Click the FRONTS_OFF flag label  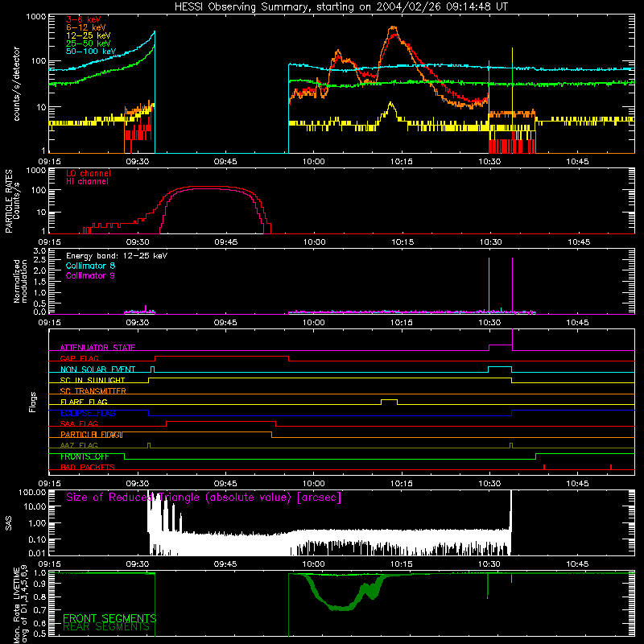85,456
